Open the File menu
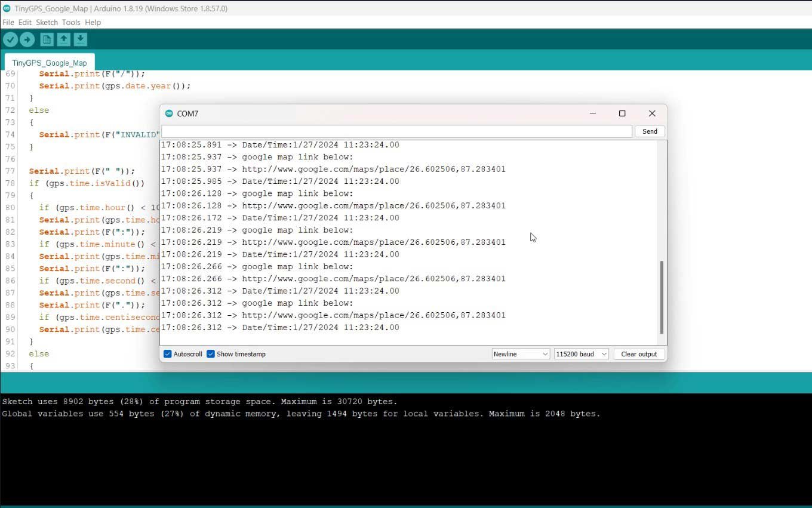 click(8, 22)
